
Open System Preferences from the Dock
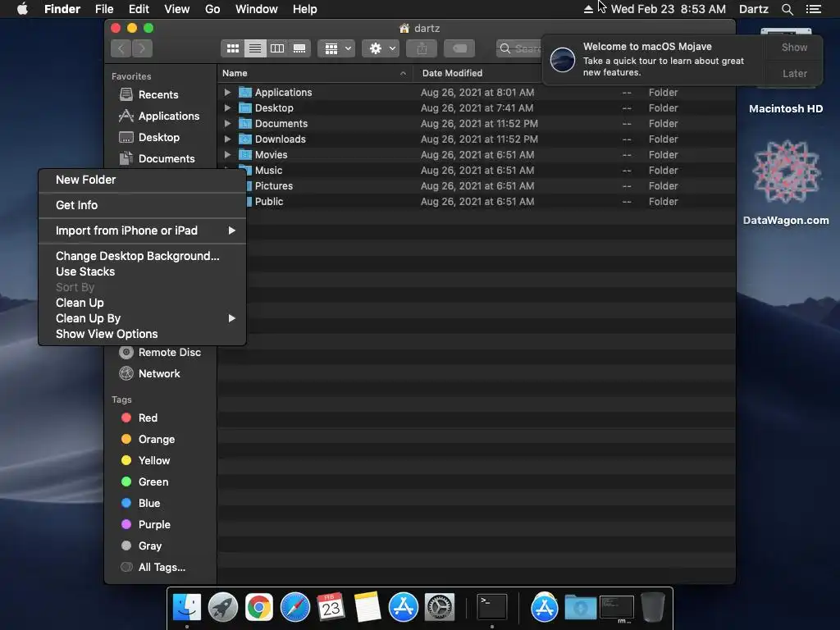(440, 608)
